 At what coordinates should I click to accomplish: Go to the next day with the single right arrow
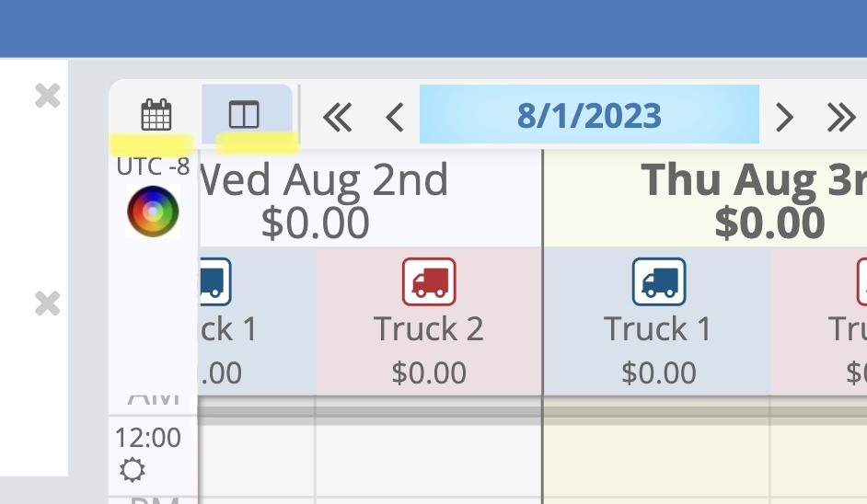[x=784, y=117]
